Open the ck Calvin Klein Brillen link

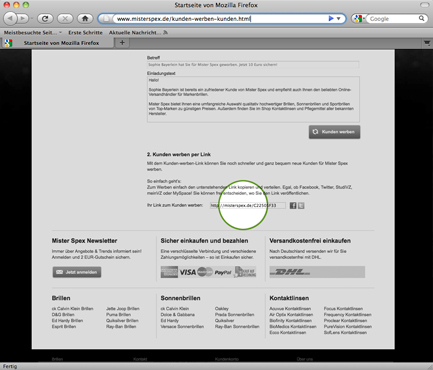pyautogui.click(x=72, y=308)
